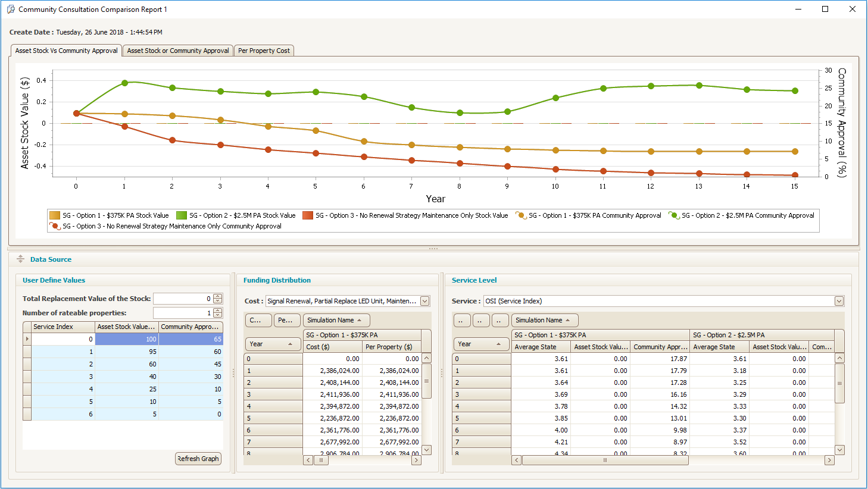The image size is (868, 489).
Task: Click the report window title icon
Action: [11, 10]
